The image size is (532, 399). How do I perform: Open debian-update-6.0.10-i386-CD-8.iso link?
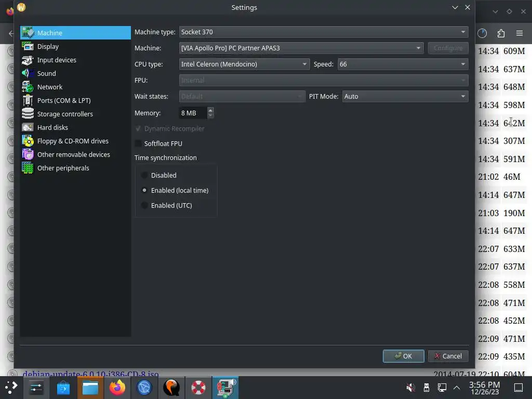90,374
